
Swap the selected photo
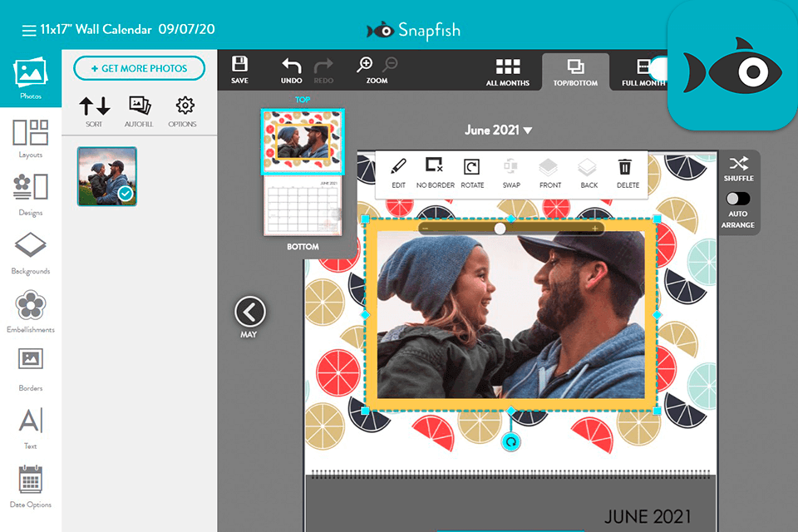coord(510,172)
